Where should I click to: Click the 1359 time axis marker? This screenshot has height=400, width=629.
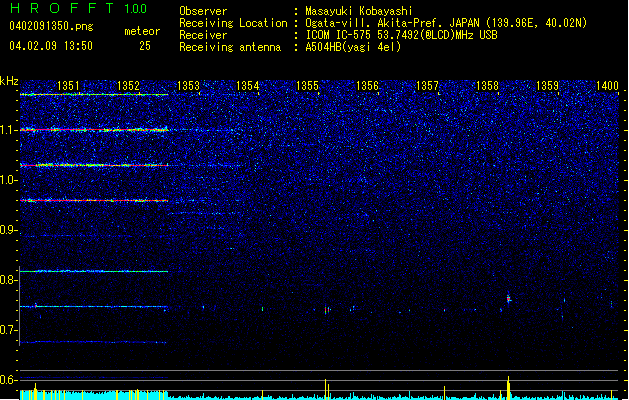coord(548,86)
